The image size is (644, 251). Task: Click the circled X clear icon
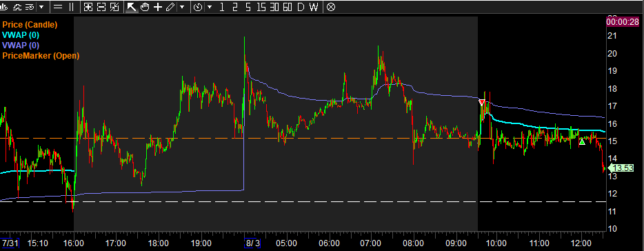click(x=331, y=7)
